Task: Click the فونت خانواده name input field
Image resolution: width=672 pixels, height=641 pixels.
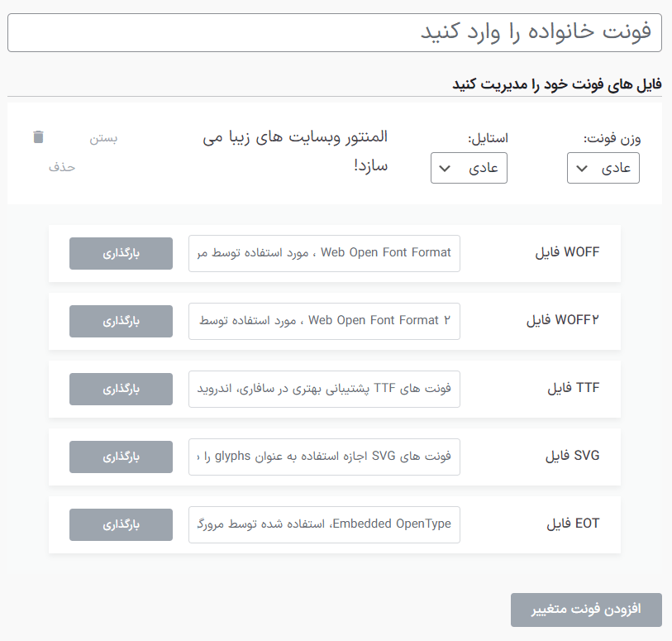Action: click(336, 32)
